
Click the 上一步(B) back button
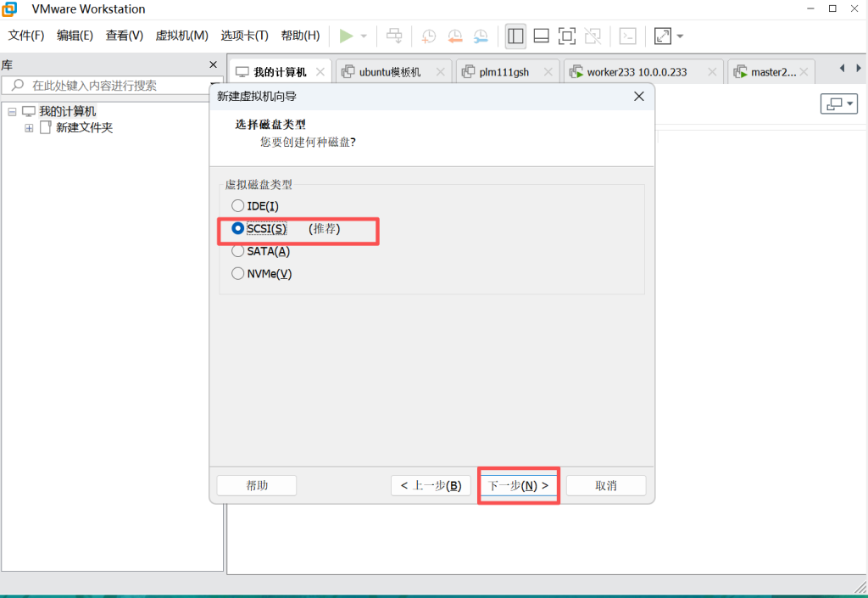coord(431,486)
